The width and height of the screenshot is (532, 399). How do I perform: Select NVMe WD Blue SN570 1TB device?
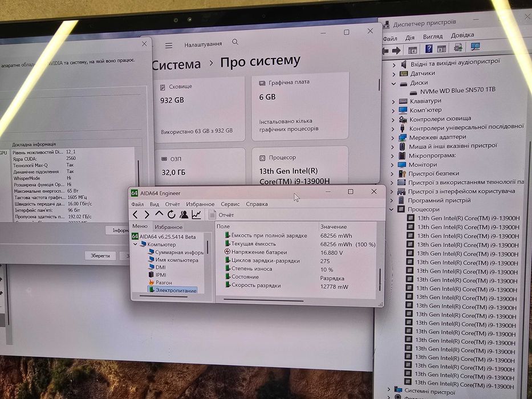pos(453,91)
